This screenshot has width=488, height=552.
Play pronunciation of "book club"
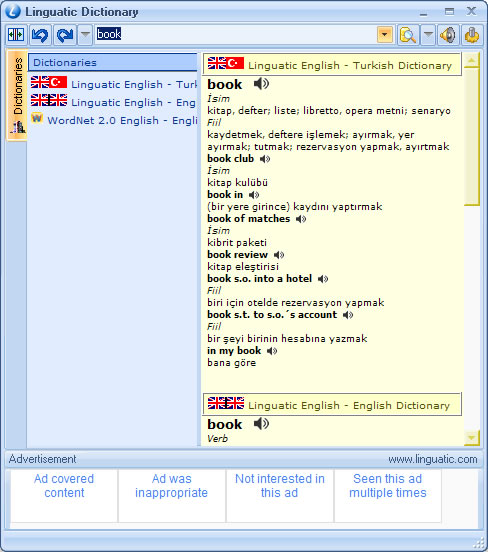(265, 159)
